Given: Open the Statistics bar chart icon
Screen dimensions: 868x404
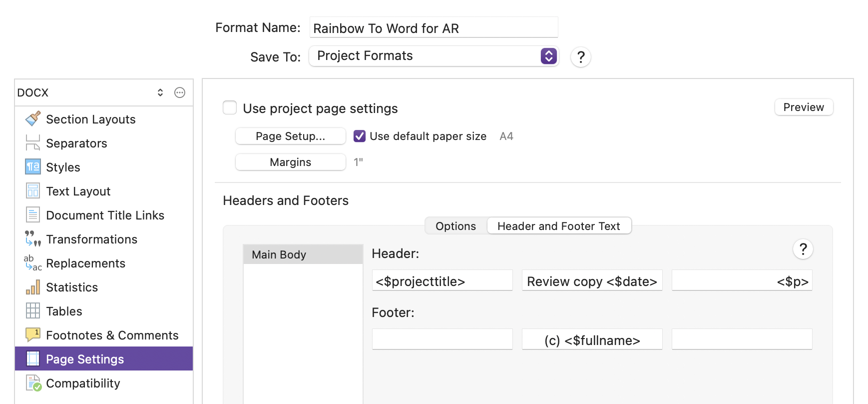Looking at the screenshot, I should (x=33, y=287).
